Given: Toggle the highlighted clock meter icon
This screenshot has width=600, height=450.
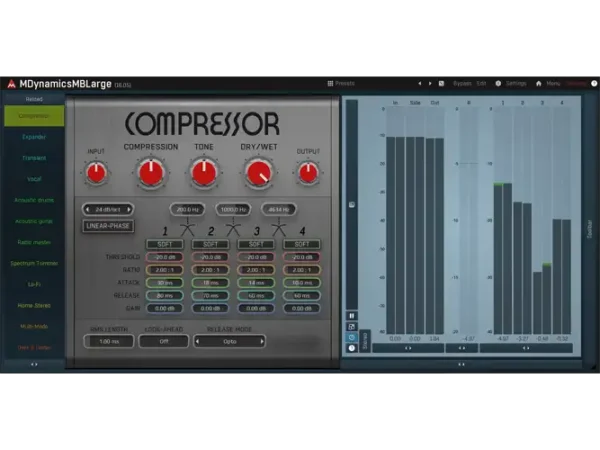Looking at the screenshot, I should tap(352, 337).
